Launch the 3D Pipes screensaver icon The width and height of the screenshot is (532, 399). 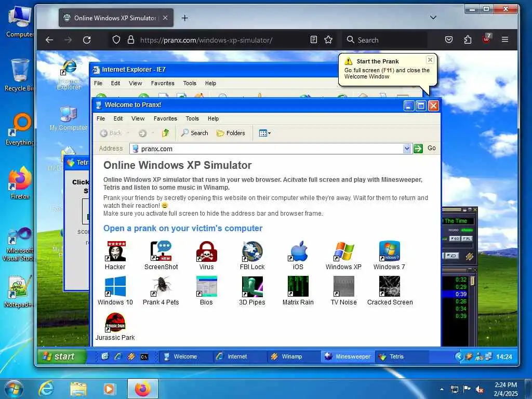(252, 290)
